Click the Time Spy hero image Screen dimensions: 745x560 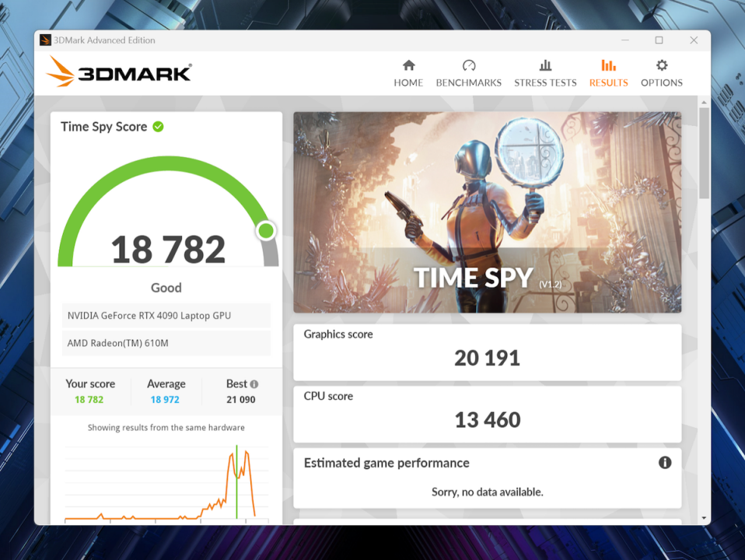[488, 212]
